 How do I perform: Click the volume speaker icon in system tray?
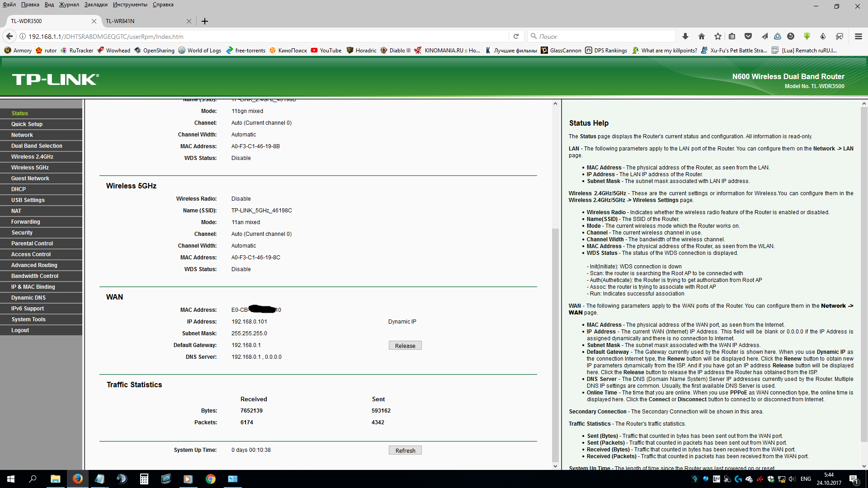(x=792, y=479)
